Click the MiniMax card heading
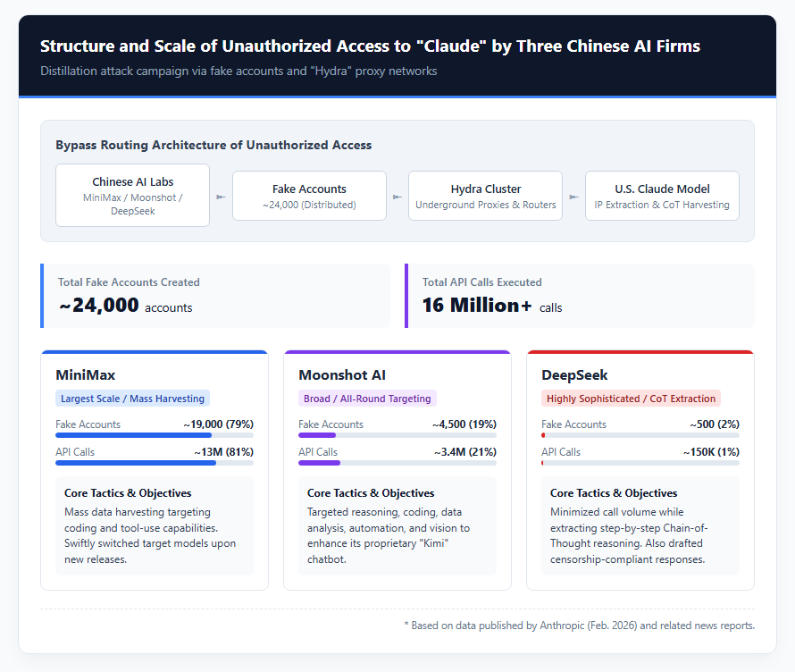Screen dimensions: 795x672 (86, 374)
